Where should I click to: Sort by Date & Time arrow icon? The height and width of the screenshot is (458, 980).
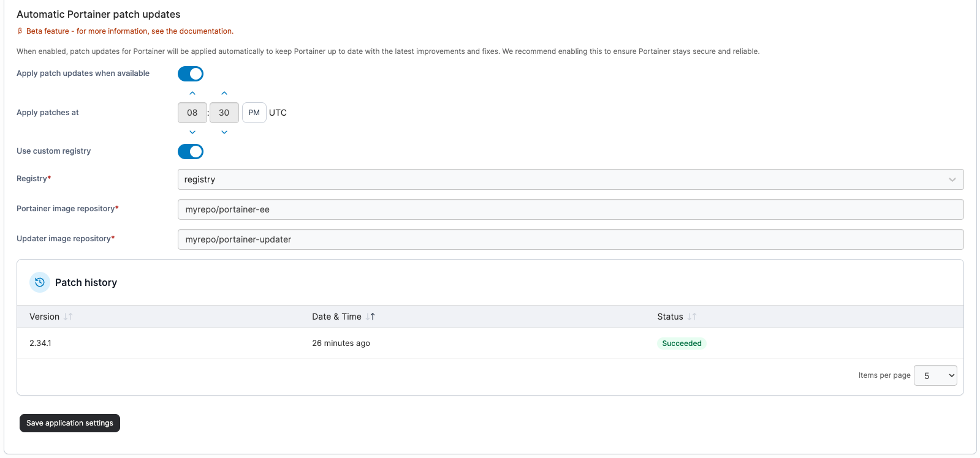(x=370, y=317)
